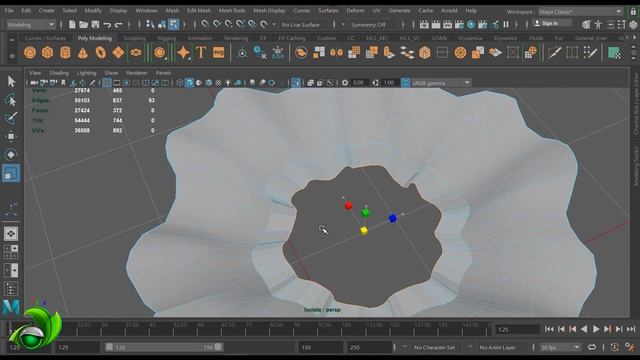Click the Type (T) text tool icon

pos(201,53)
